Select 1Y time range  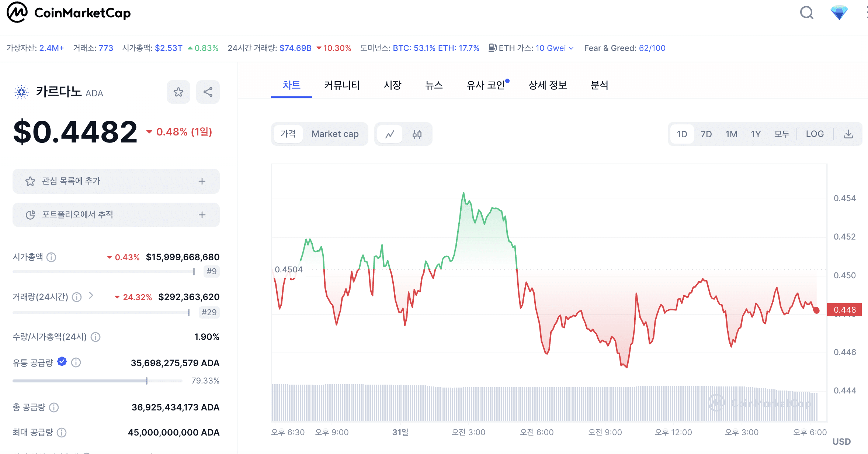[x=756, y=134]
